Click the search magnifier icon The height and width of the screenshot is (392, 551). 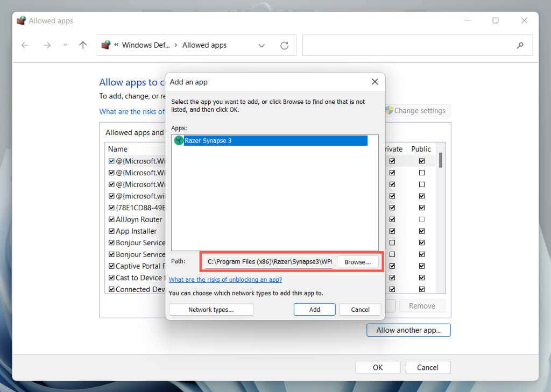(520, 45)
